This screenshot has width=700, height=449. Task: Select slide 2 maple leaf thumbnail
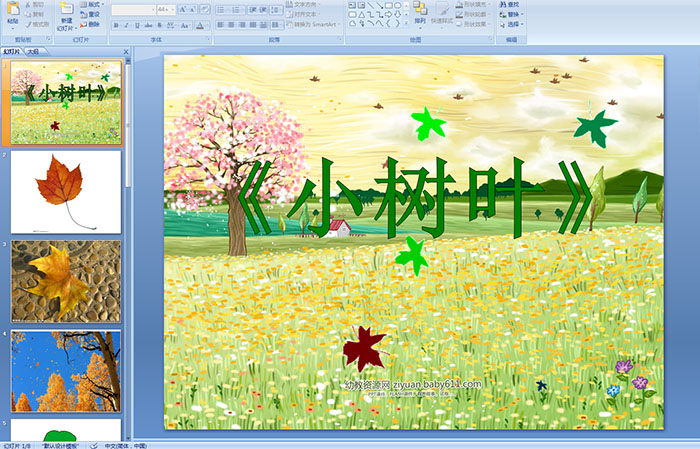[66, 192]
